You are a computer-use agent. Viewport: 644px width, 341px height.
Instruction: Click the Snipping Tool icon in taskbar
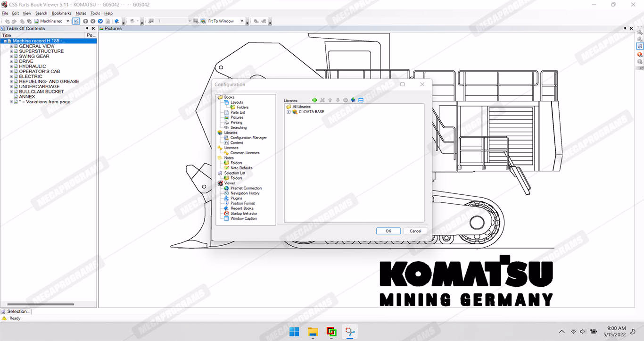pyautogui.click(x=349, y=332)
